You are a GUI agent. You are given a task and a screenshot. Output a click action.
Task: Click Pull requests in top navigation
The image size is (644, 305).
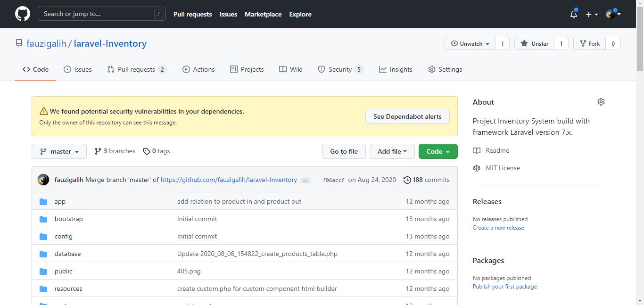[193, 14]
